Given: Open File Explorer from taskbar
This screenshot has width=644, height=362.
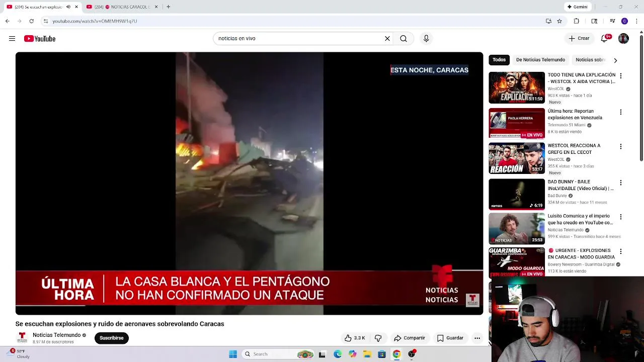Looking at the screenshot, I should (367, 354).
